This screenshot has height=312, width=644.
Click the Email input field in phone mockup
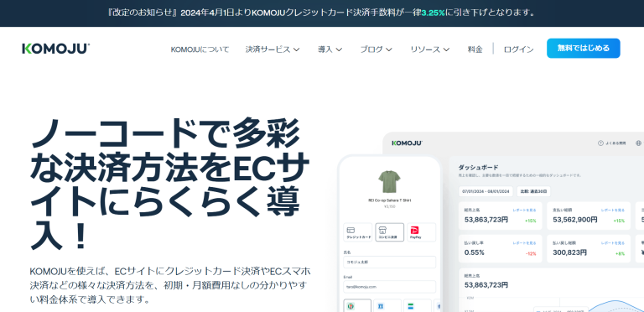click(389, 287)
